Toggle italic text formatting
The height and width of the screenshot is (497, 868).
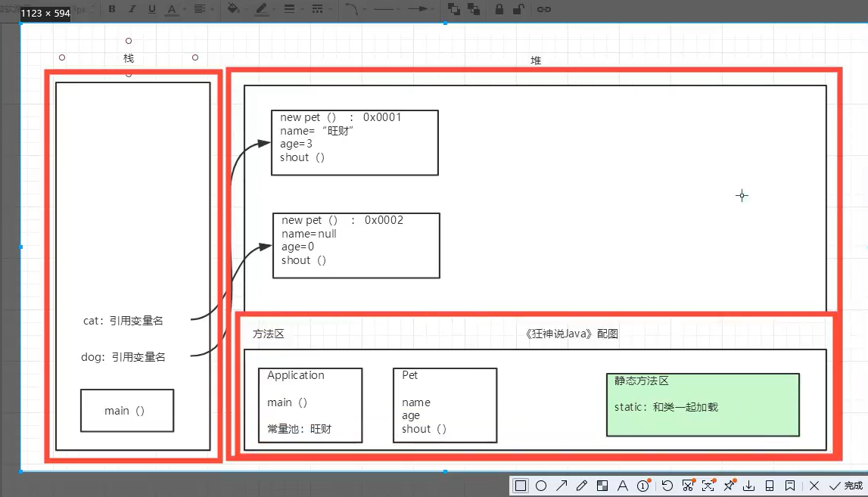click(x=132, y=9)
